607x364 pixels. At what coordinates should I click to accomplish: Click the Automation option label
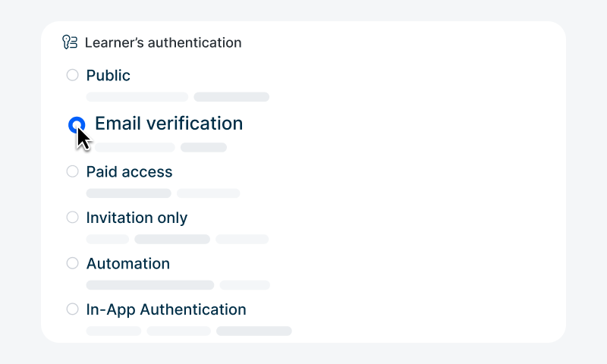click(x=128, y=265)
